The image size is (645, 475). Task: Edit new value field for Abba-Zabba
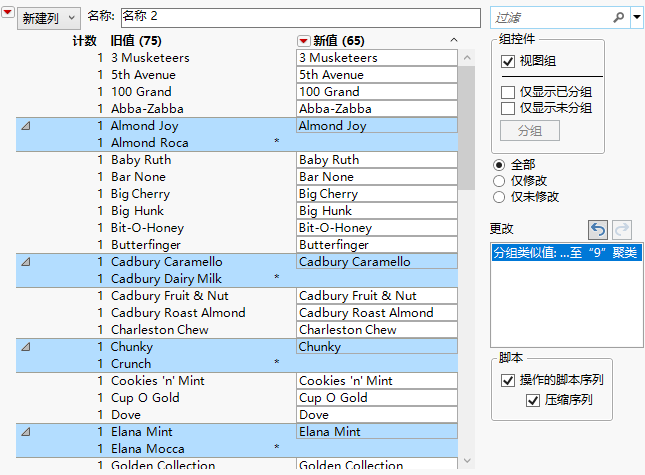click(377, 109)
